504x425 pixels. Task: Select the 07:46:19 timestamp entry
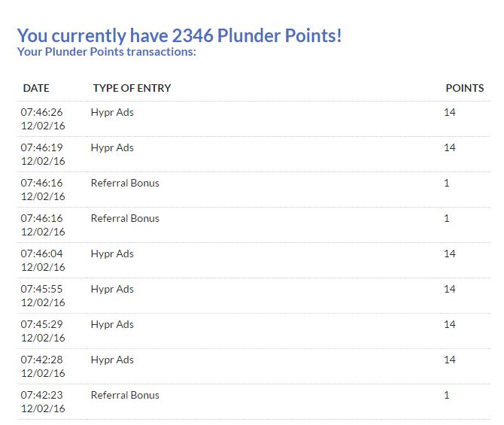point(42,147)
